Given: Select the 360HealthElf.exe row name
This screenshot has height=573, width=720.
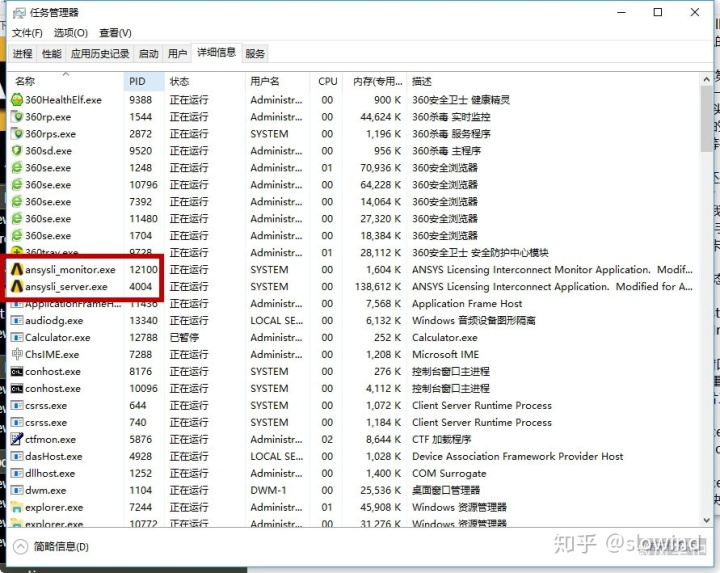Looking at the screenshot, I should pos(63,100).
